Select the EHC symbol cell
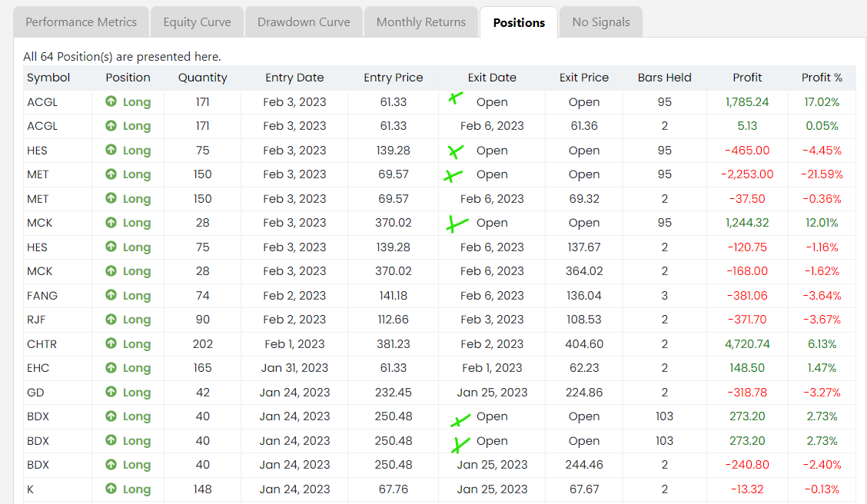Viewport: 867px width, 504px height. [38, 368]
